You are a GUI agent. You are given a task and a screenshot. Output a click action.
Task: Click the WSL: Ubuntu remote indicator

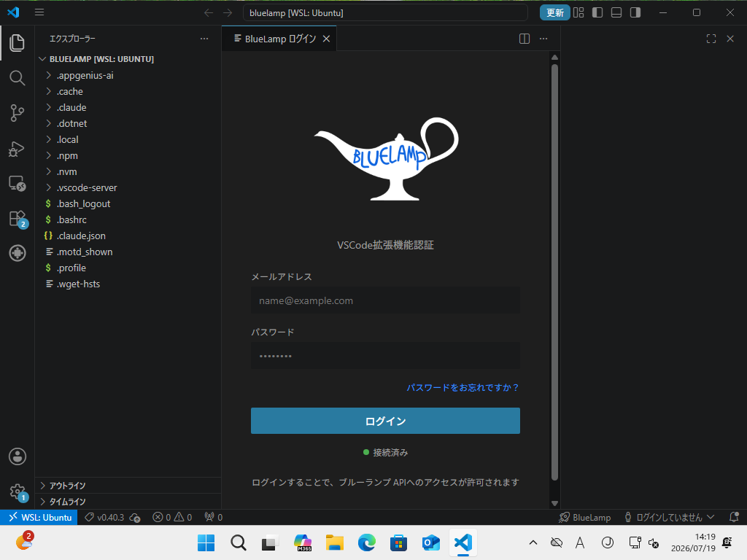tap(39, 517)
